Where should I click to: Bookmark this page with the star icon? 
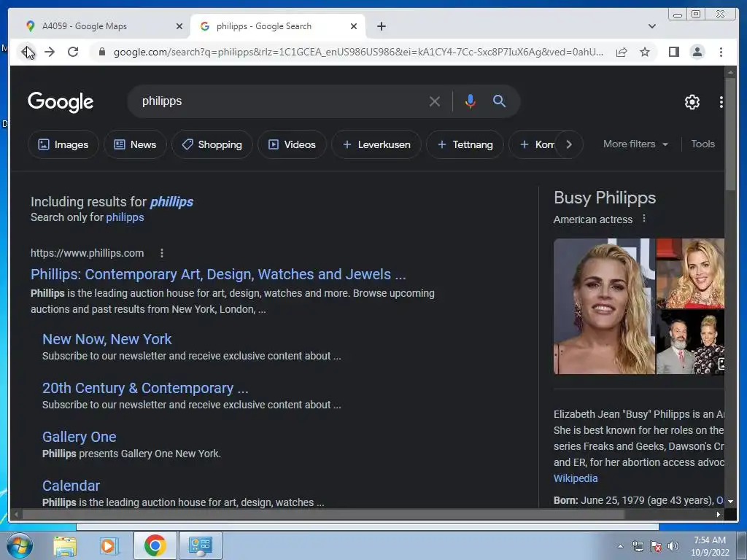[x=645, y=52]
